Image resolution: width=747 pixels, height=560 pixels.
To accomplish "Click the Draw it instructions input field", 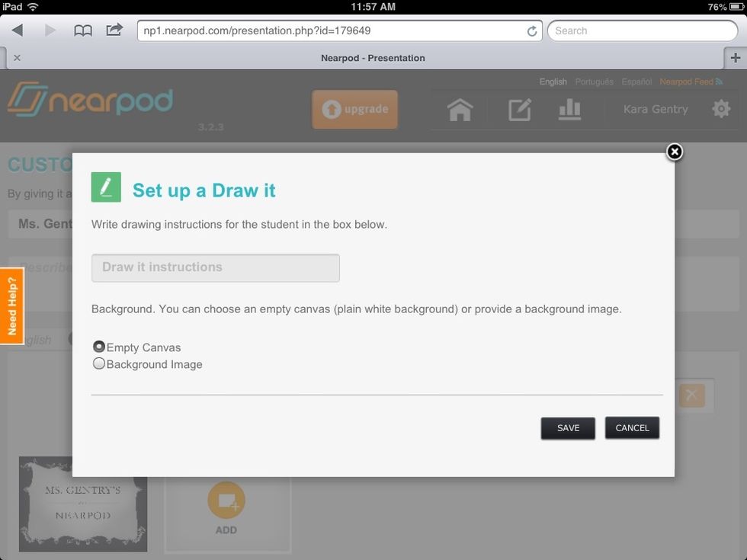I will pos(215,267).
